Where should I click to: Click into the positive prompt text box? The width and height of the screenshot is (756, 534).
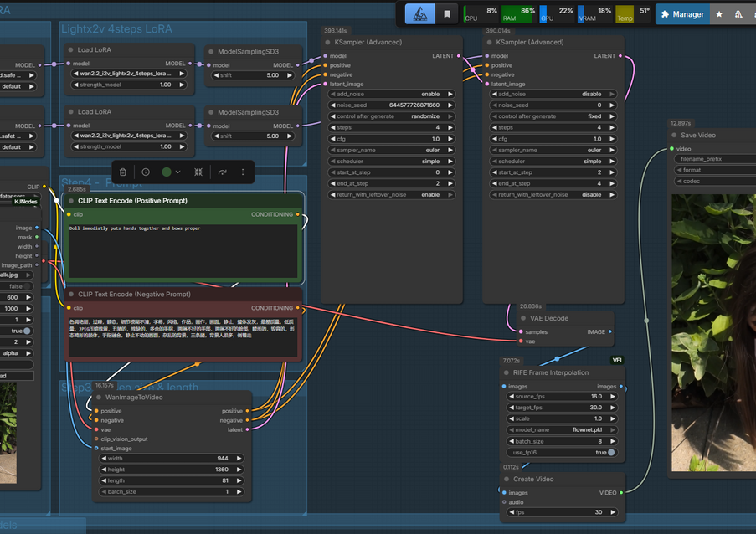183,250
